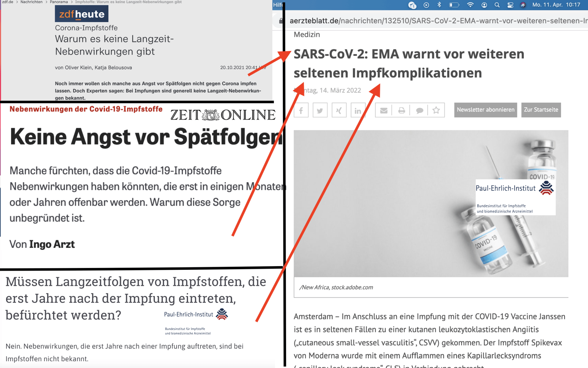Click the ZEIT ONLINE logo

pos(223,115)
